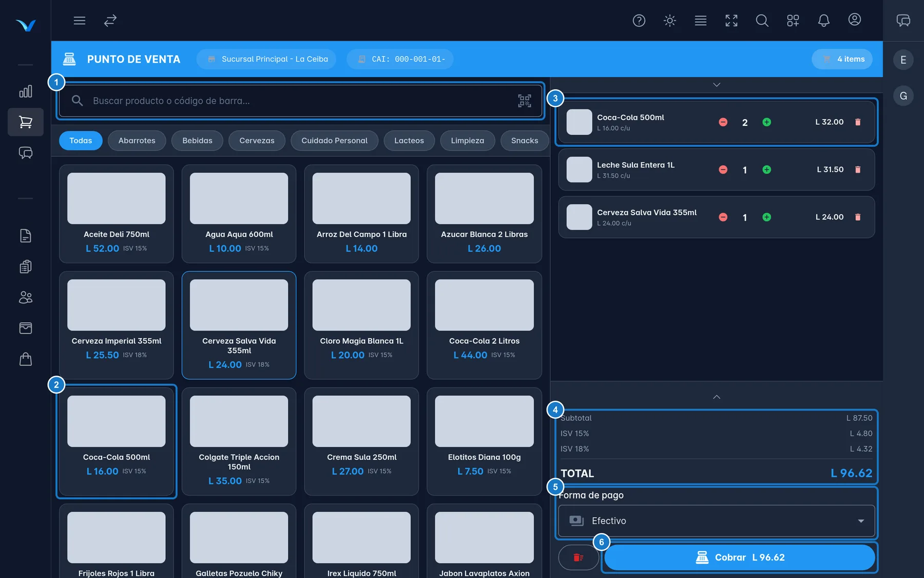Show Todas products category

point(81,141)
